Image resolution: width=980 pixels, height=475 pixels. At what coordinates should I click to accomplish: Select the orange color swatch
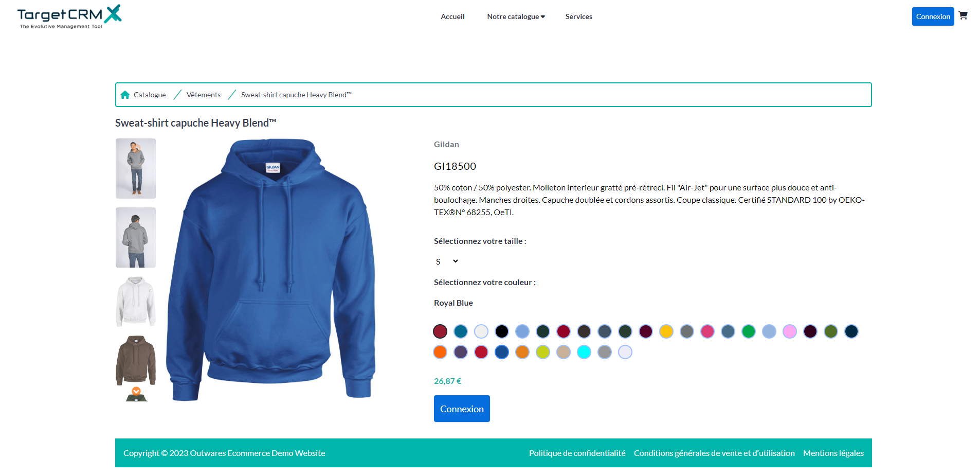pyautogui.click(x=440, y=352)
